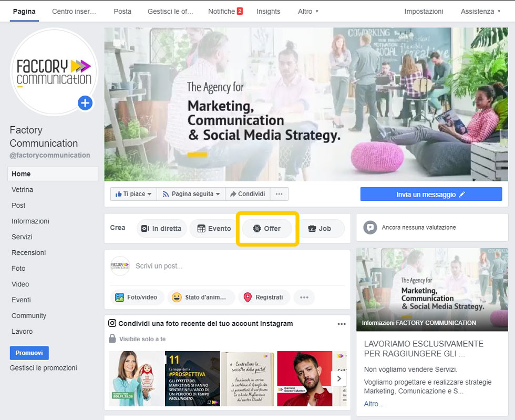The image size is (515, 420).
Task: Click the Factory Communication page name
Action: click(44, 137)
